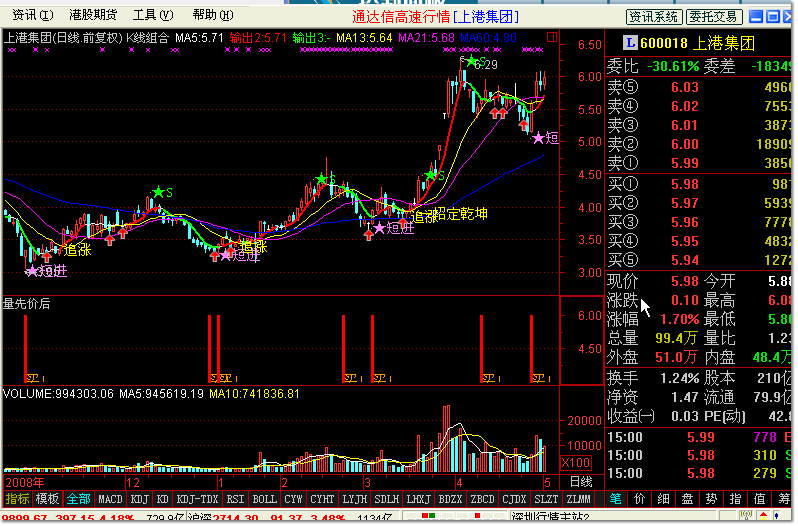
Task: Click the blue L icon beside 600018
Action: [x=630, y=43]
